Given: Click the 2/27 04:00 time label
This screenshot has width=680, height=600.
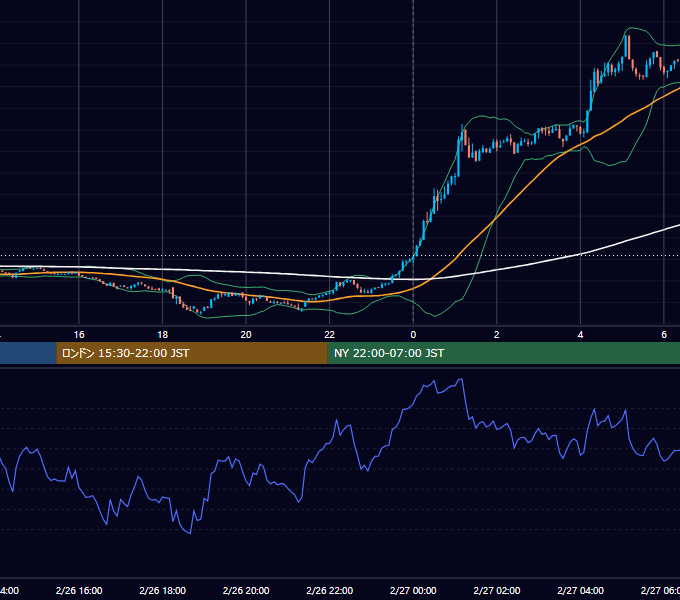Looking at the screenshot, I should [x=580, y=590].
